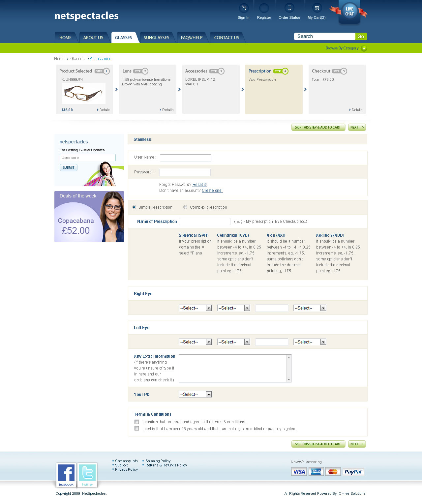Open the FAQS/HELP tab
The width and height of the screenshot is (422, 504).
(x=192, y=38)
